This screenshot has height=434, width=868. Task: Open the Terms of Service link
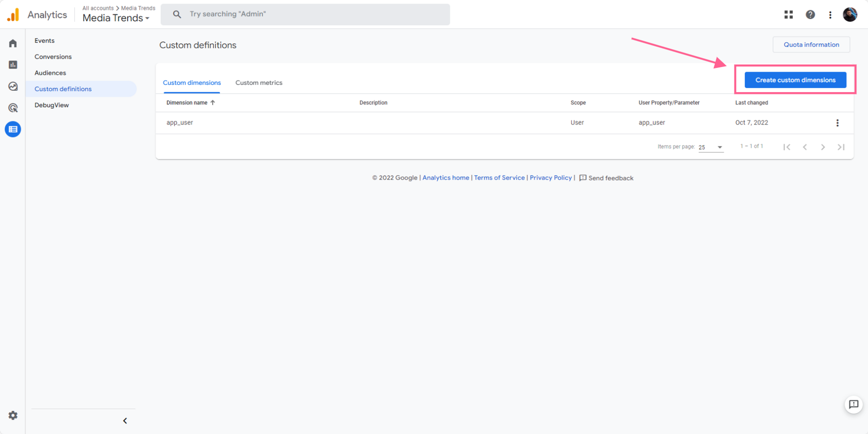click(x=499, y=178)
